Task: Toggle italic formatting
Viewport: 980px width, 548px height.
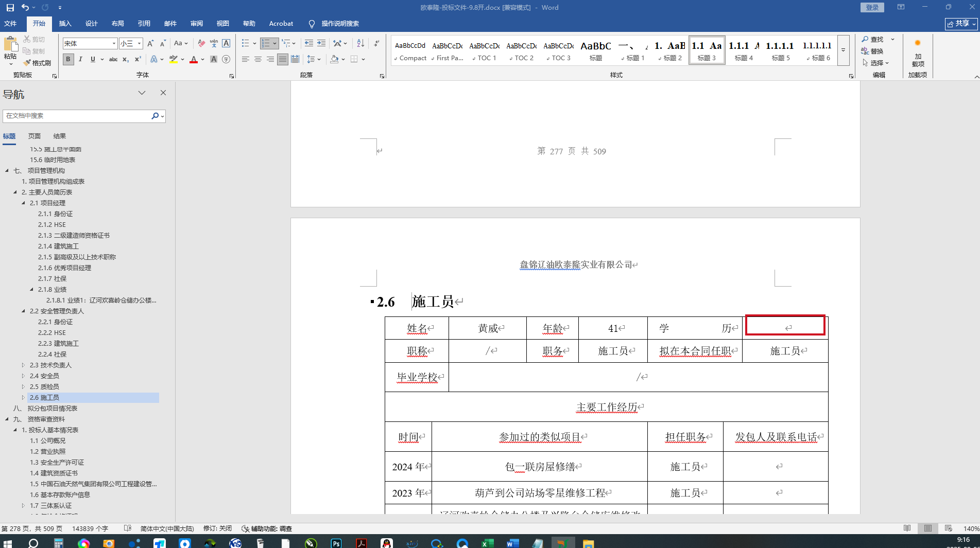Action: click(80, 59)
